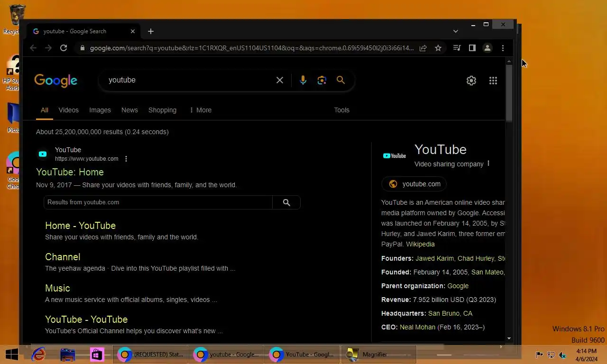Viewport: 607px width, 364px height.
Task: Visit youtube.com from knowledge panel
Action: pos(414,184)
